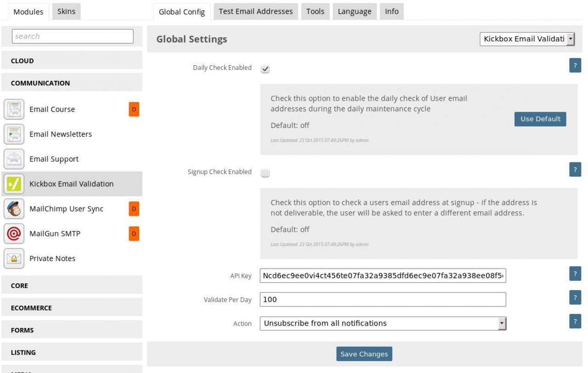This screenshot has height=373, width=588.
Task: Click the Use Default button
Action: point(540,119)
